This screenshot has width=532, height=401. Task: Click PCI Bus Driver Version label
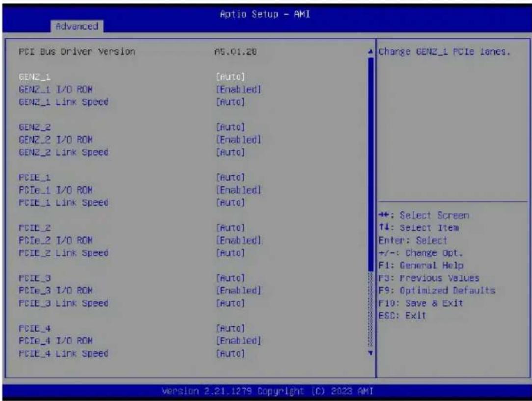tap(77, 51)
